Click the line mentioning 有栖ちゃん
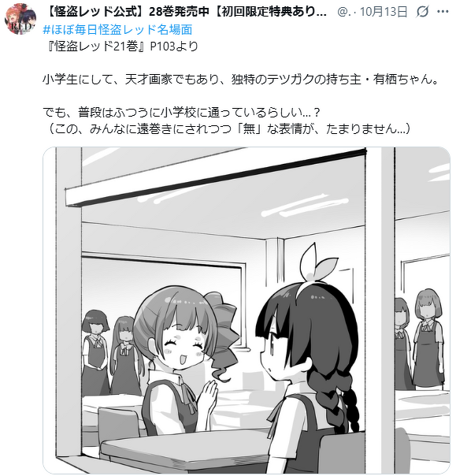The height and width of the screenshot is (476, 456). (x=241, y=80)
